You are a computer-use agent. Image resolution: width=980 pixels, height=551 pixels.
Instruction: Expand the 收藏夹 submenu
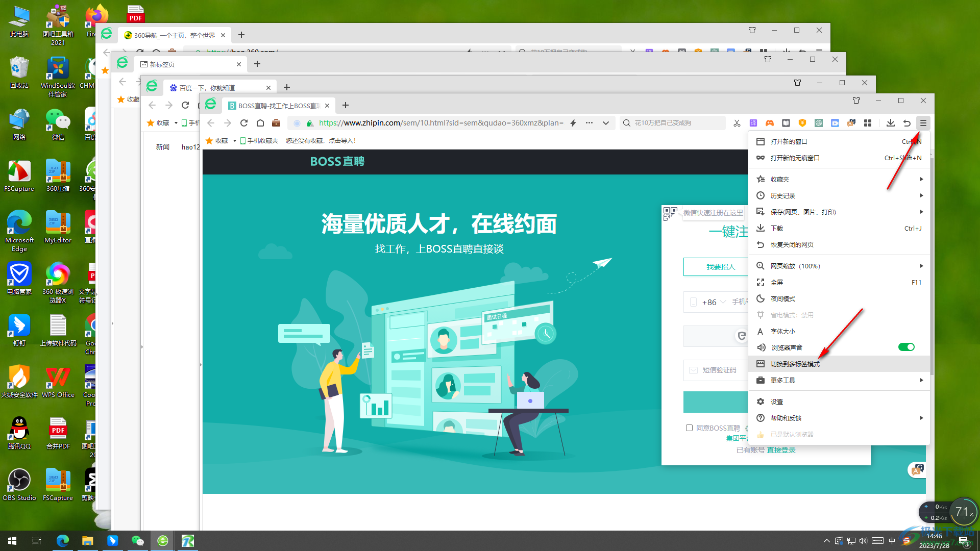[839, 179]
